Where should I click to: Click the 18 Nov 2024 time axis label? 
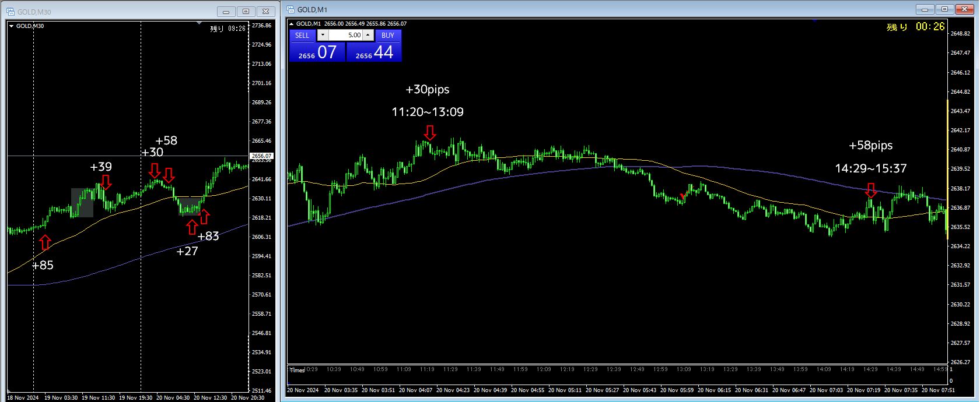tap(23, 398)
